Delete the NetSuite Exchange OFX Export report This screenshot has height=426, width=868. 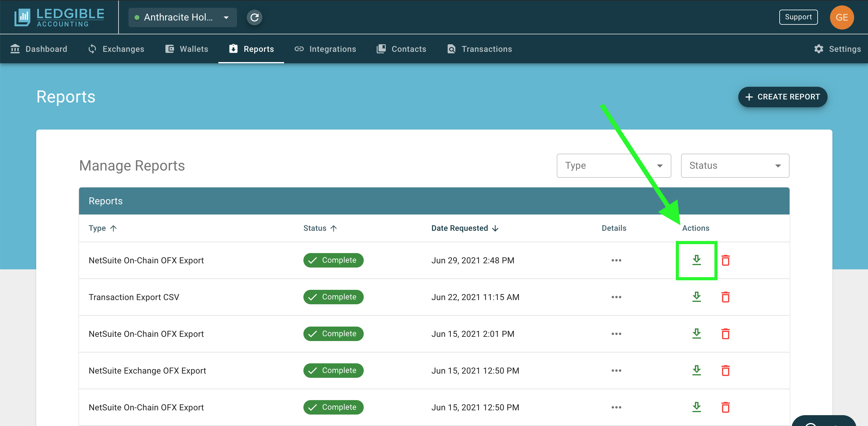[x=725, y=370]
